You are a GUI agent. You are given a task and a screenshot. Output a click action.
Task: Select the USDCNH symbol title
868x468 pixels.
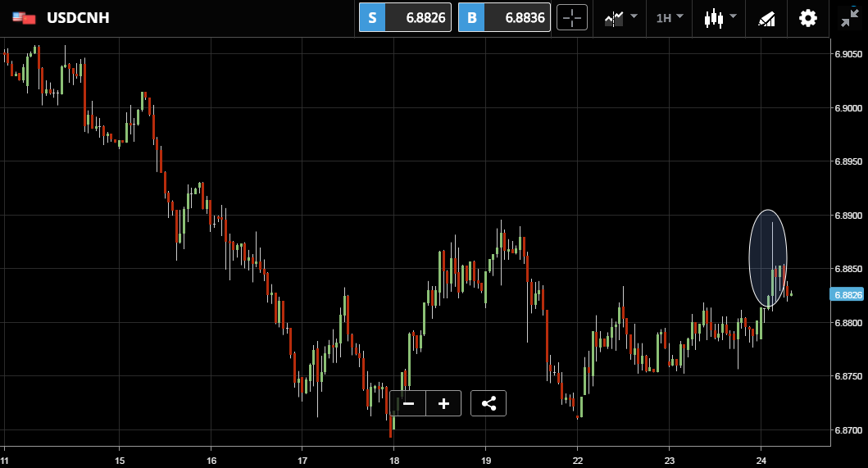(x=78, y=18)
